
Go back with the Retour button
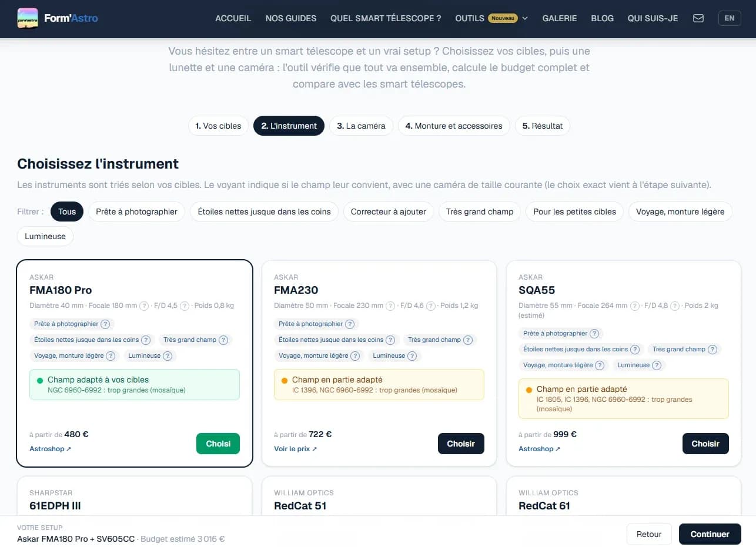tap(649, 534)
